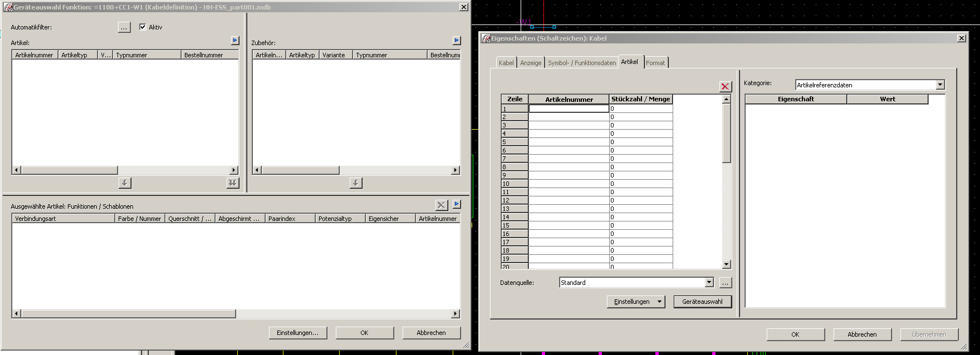This screenshot has height=355, width=980.
Task: Click the Variante header in Zubehör list
Action: 336,55
